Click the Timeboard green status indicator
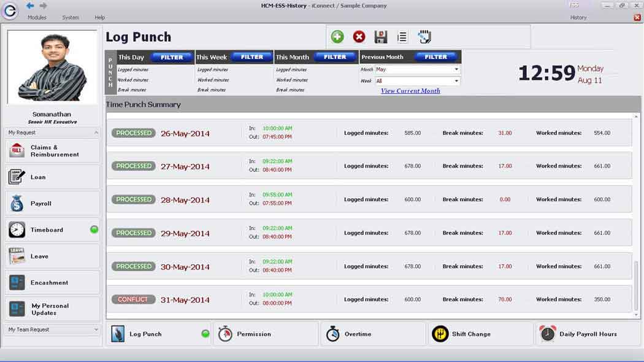 94,229
